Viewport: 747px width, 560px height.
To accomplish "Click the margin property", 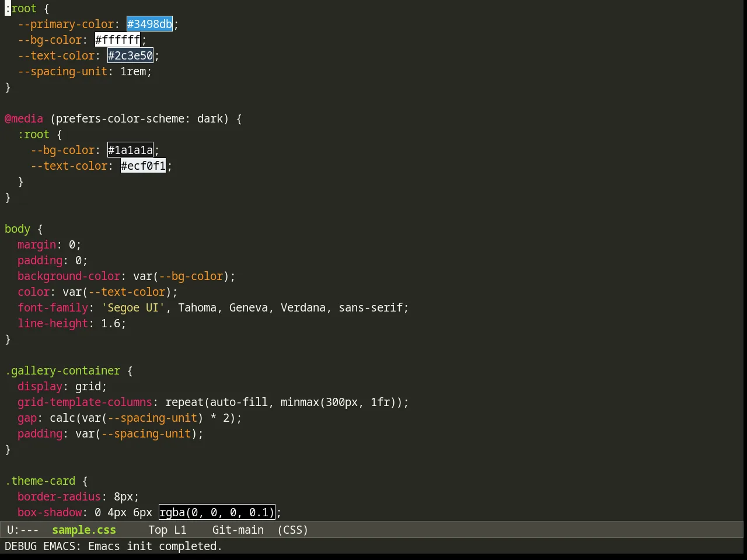I will coord(37,244).
